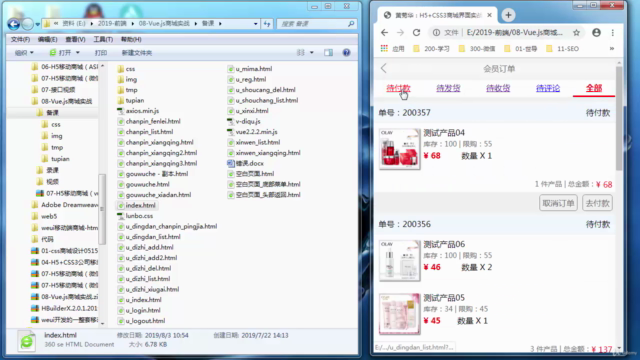Select xinwen_list.html file
Screen dimensions: 640x360
[253, 142]
